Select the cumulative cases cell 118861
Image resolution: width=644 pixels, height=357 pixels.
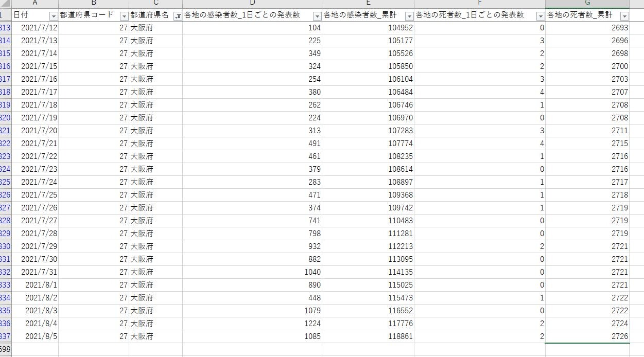(x=368, y=336)
